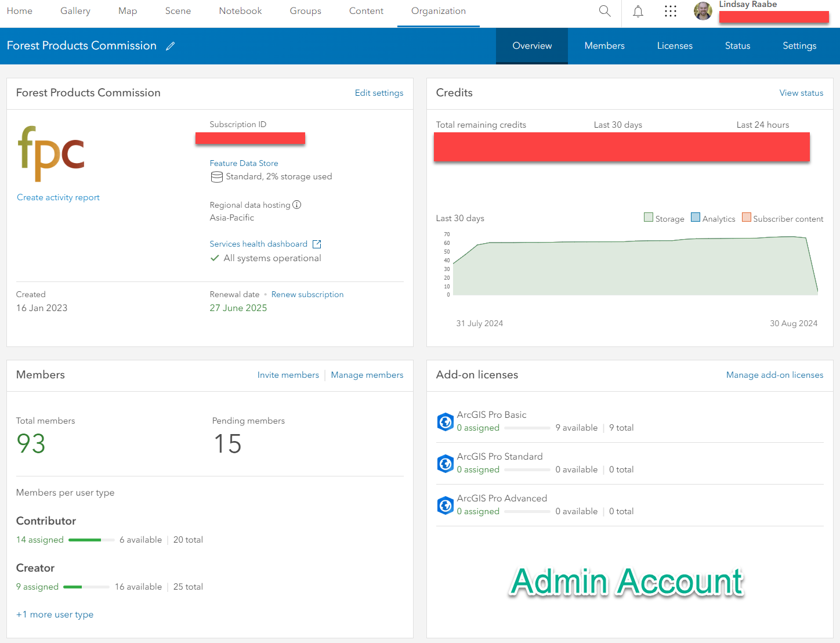The image size is (840, 643).
Task: Click Lindsay Raabe's profile avatar
Action: tap(703, 11)
